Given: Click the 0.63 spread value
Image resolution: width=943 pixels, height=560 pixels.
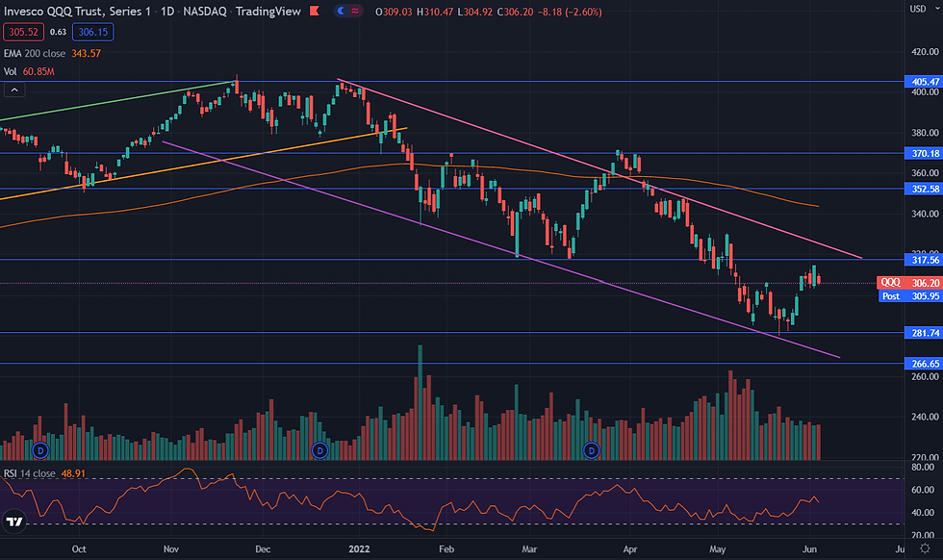Looking at the screenshot, I should tap(58, 32).
